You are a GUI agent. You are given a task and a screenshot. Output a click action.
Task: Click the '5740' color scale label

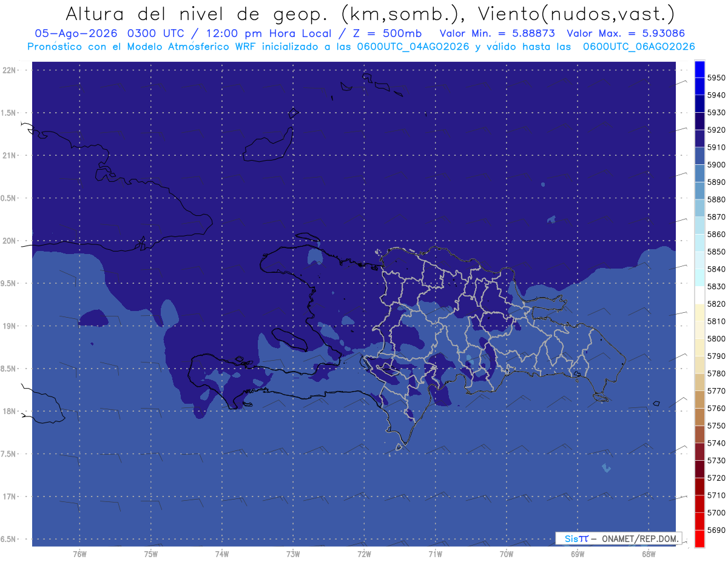coord(716,443)
